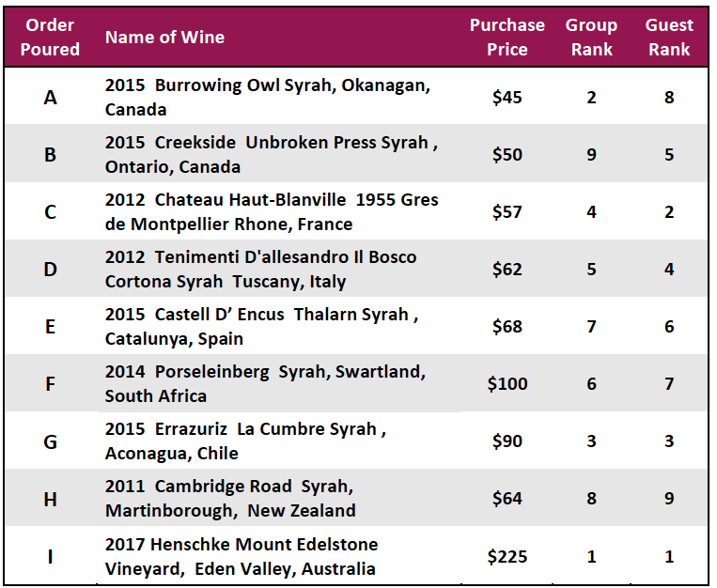Viewport: 717px width, 588px height.
Task: Select the Castell D' Encus Thalarn Syrah cell
Action: (x=261, y=326)
